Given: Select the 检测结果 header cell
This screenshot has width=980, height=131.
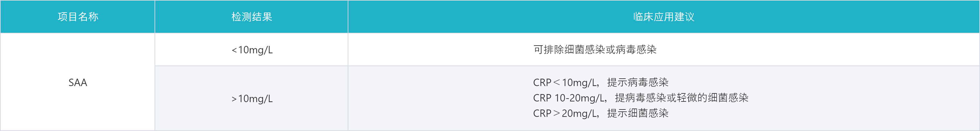Looking at the screenshot, I should [251, 17].
